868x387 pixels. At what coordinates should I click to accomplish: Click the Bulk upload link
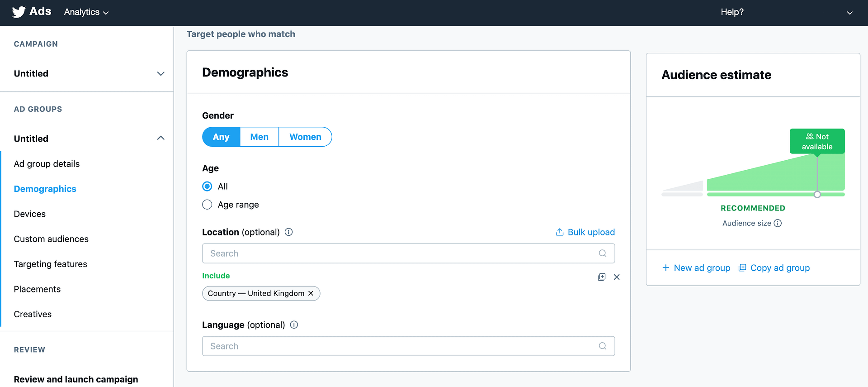click(x=585, y=232)
